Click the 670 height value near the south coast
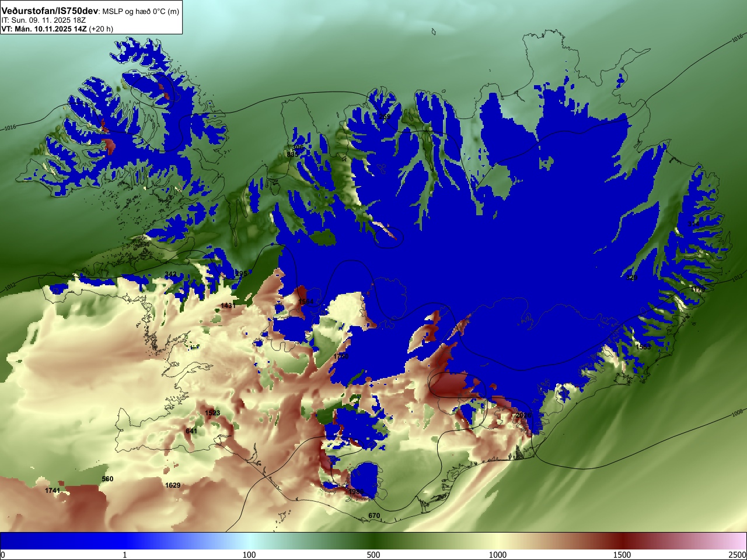The height and width of the screenshot is (560, 747). pos(374,516)
